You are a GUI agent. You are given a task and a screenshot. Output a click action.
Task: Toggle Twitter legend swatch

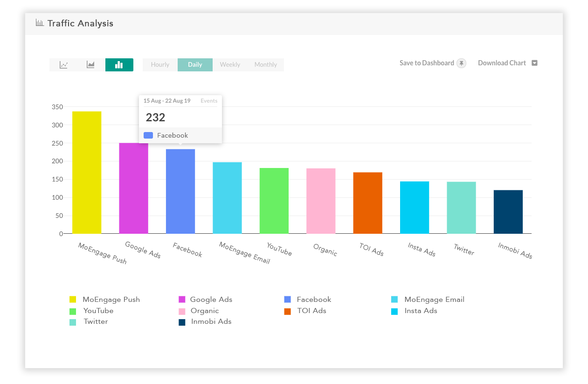coord(73,322)
